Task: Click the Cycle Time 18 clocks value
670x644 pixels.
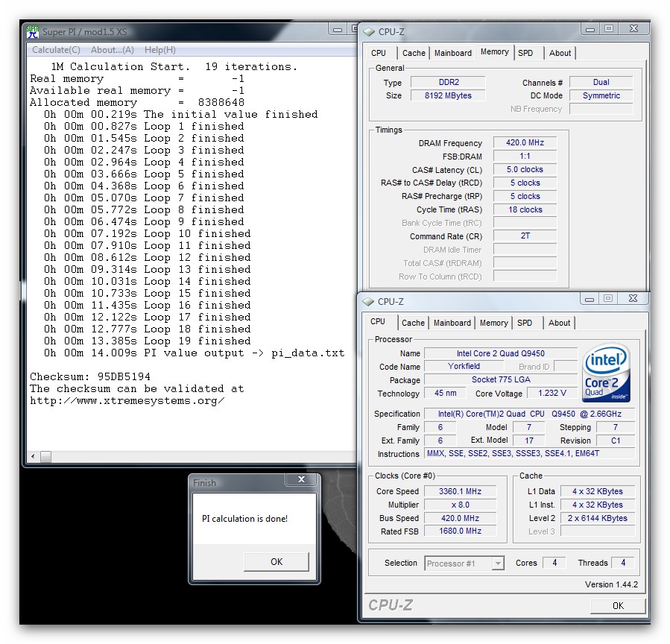Action: [525, 209]
